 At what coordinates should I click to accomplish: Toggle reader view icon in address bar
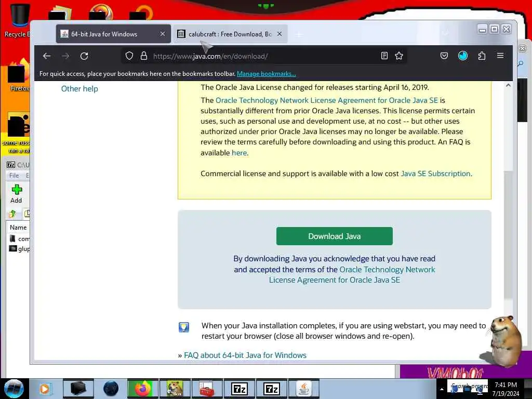pyautogui.click(x=384, y=56)
